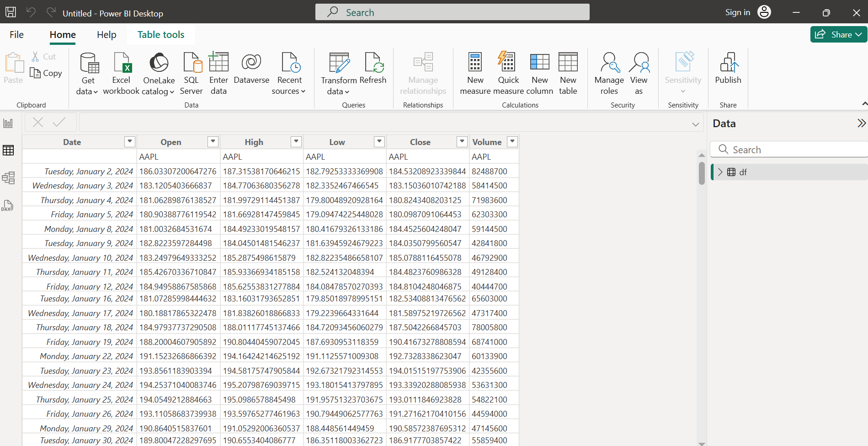Open the Volume column filter dropdown
Screen dimensions: 868x446
512,142
